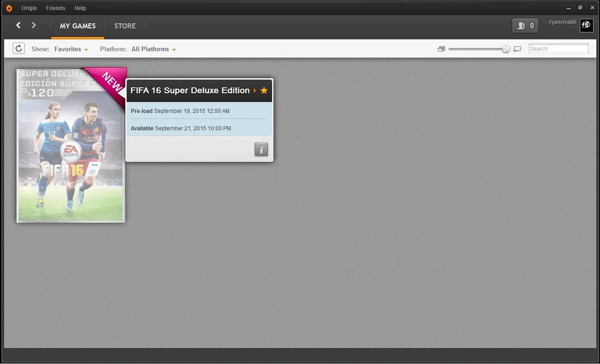
Task: Open the Origin menu
Action: (x=29, y=8)
